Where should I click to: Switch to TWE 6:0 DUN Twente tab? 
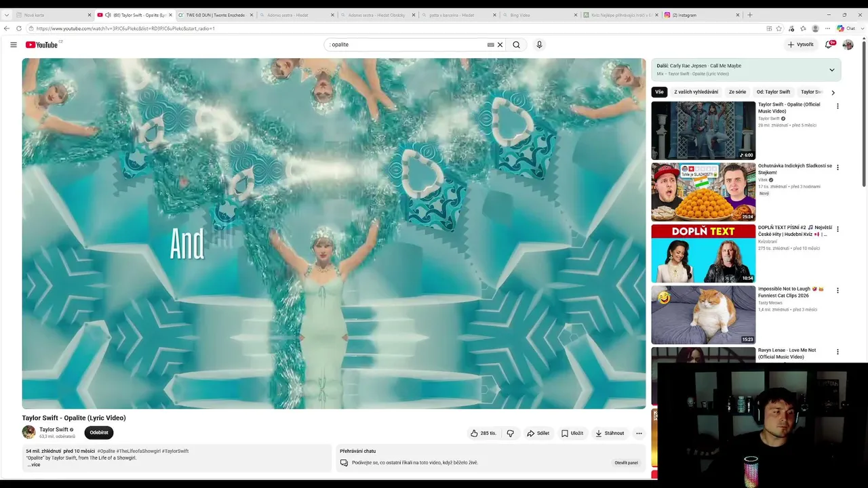coord(215,15)
